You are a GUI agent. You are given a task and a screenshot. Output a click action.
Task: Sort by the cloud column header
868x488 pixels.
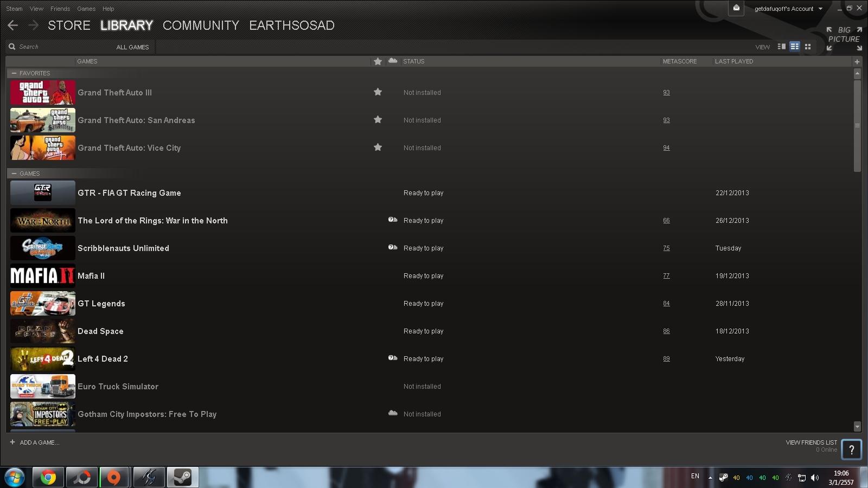pos(393,61)
